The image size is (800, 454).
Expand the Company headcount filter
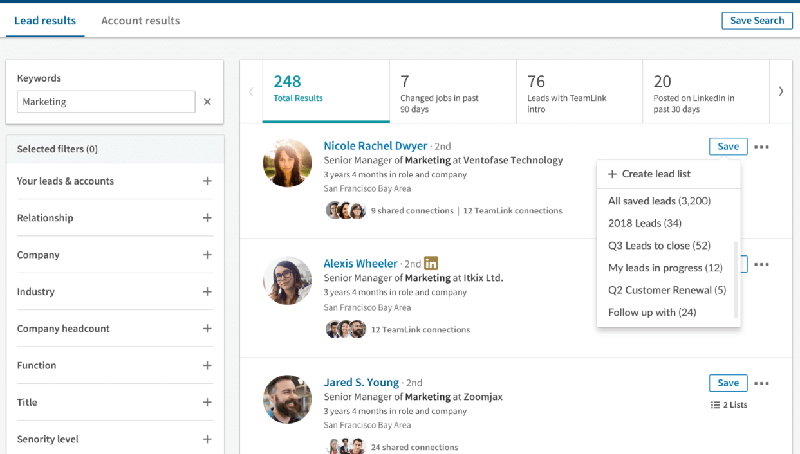click(x=207, y=329)
